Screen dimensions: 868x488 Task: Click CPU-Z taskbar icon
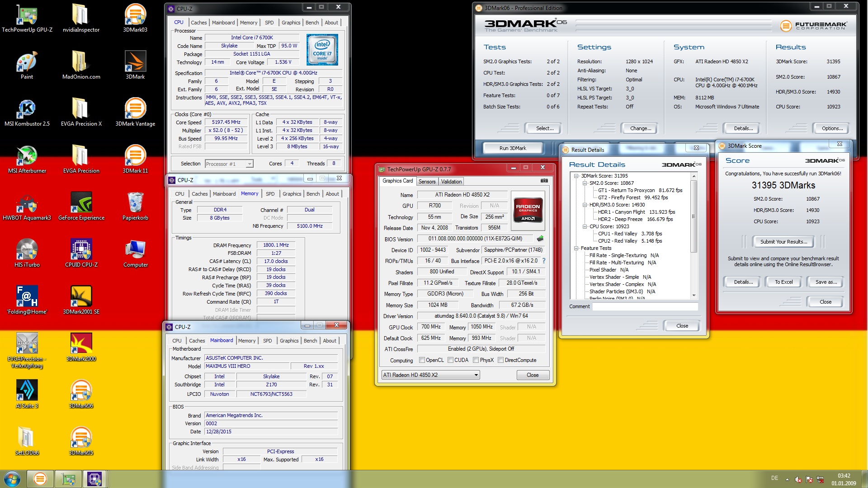tap(94, 479)
